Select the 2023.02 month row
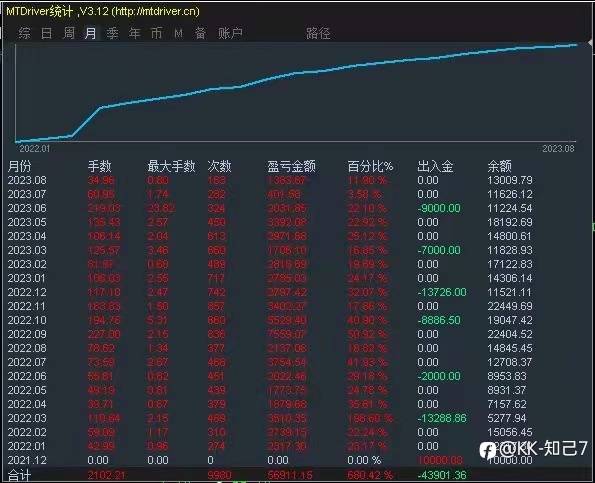The height and width of the screenshot is (483, 595). coord(270,264)
